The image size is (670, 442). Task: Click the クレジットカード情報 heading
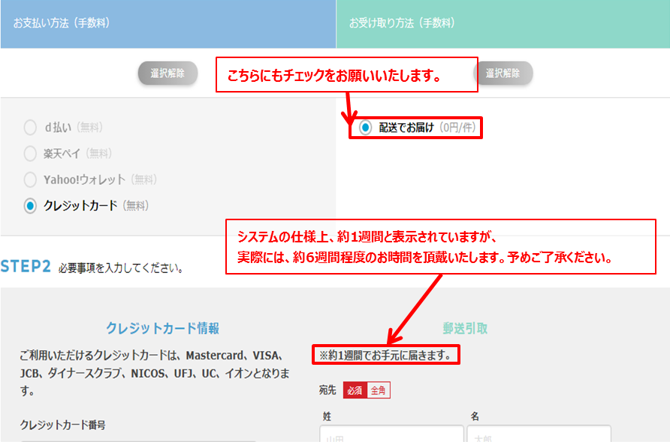[x=162, y=328]
